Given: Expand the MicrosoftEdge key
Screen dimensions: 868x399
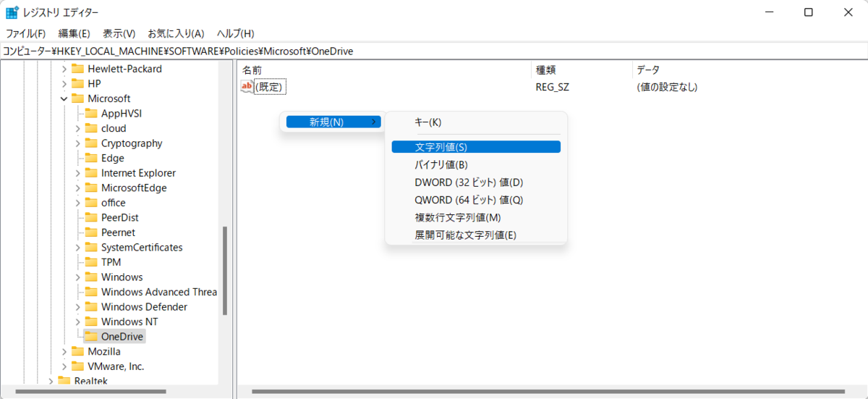Looking at the screenshot, I should (77, 188).
